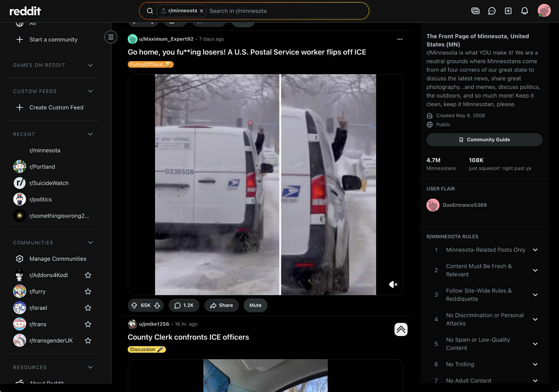Click the create post plus icon
Viewport: 559px width, 392px height.
tap(508, 11)
